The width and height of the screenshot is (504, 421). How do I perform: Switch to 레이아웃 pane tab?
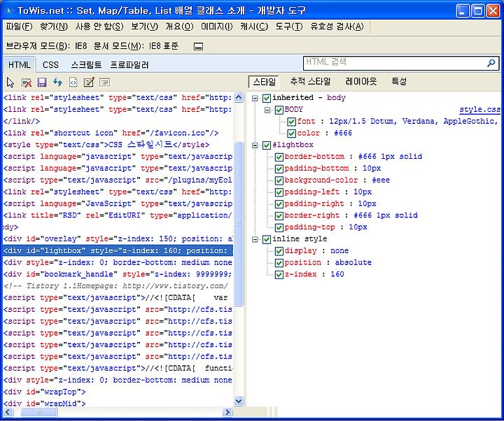361,82
